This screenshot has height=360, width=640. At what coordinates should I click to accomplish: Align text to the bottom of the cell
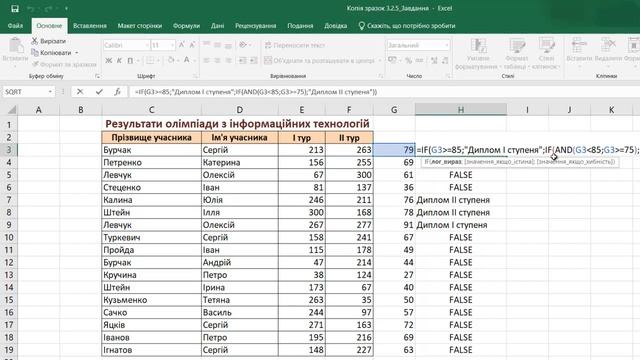(x=228, y=45)
